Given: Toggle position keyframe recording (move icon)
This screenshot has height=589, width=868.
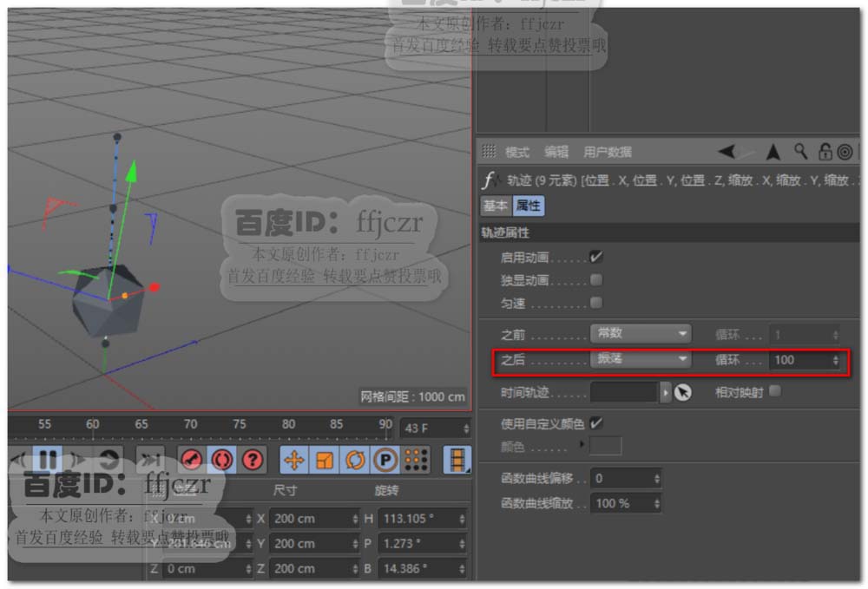Looking at the screenshot, I should pos(294,460).
